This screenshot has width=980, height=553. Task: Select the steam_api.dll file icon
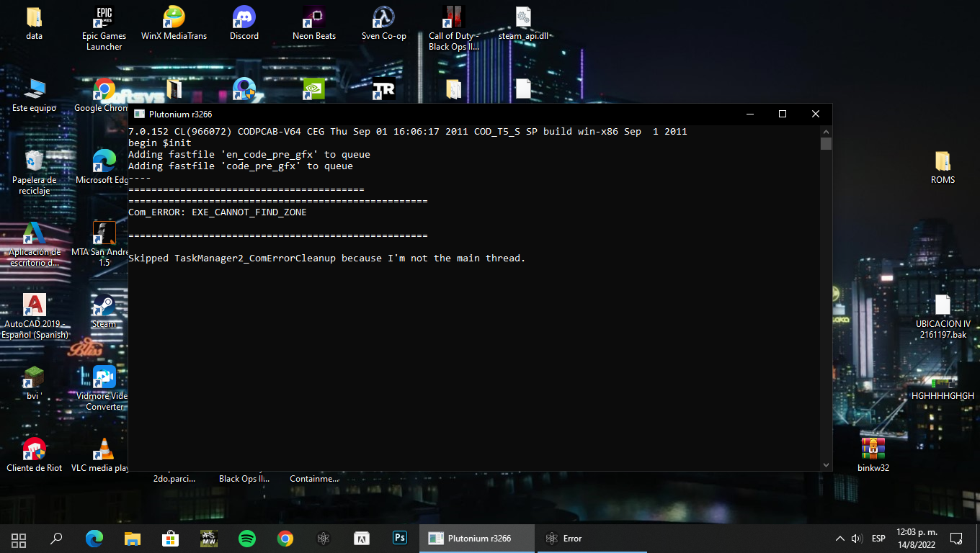(524, 23)
